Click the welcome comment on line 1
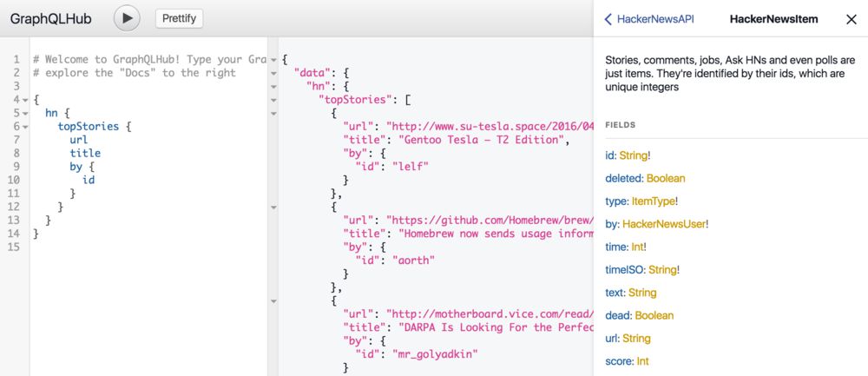This screenshot has width=868, height=376. pyautogui.click(x=149, y=59)
